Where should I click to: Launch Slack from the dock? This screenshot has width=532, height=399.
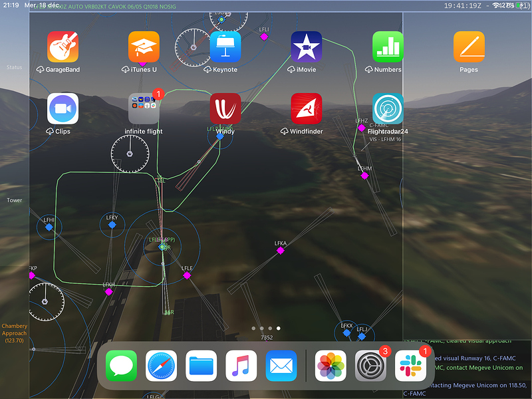[410, 366]
